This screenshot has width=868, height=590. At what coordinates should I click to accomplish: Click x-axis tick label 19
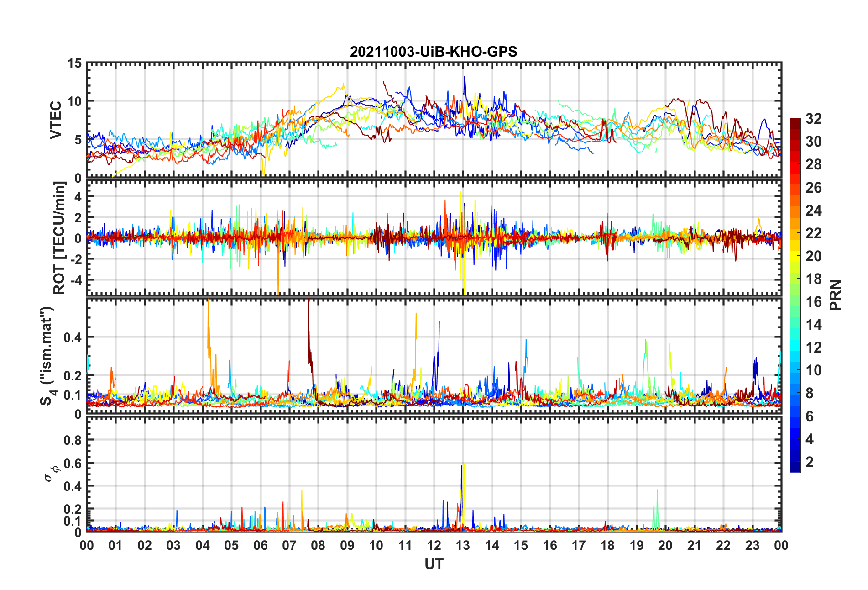[637, 545]
